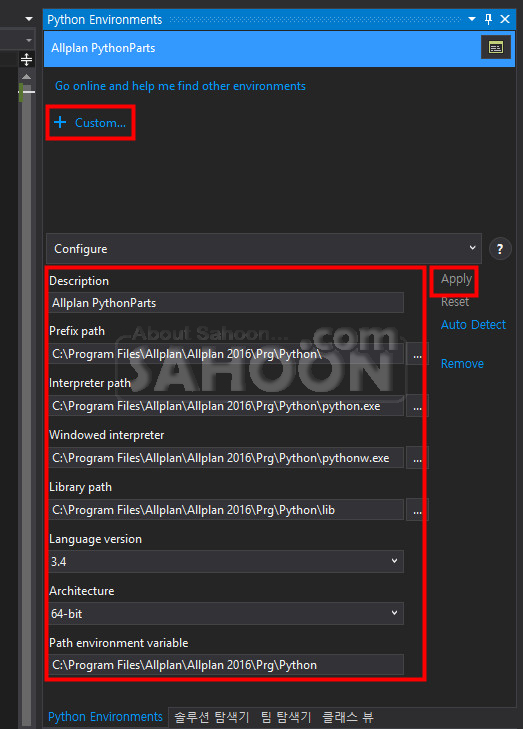
Task: Edit the Prefix path field
Action: [226, 354]
